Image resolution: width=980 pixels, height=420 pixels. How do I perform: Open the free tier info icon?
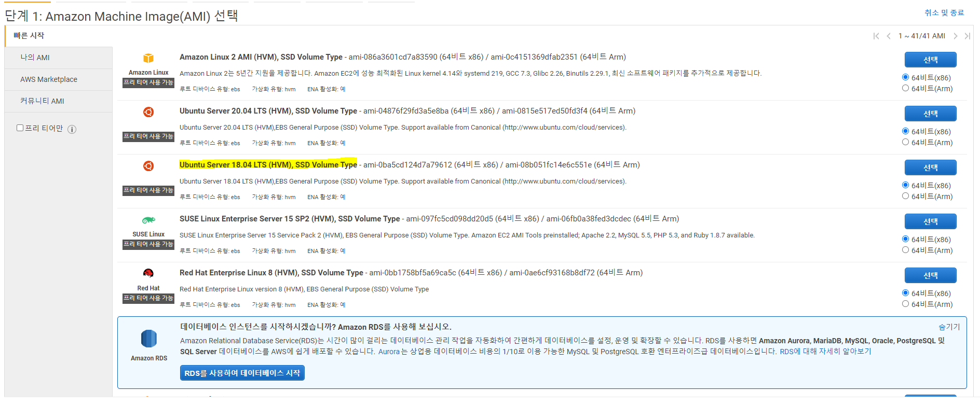[72, 129]
